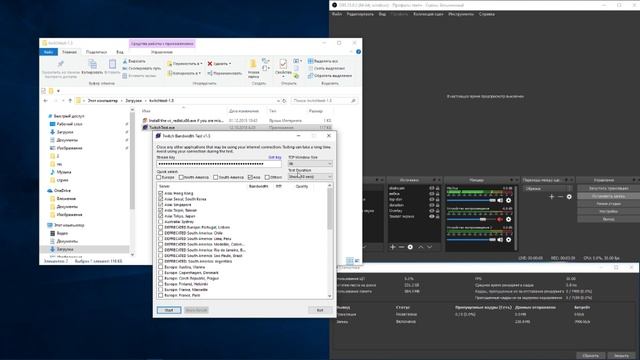Move the source up with arrow icon
640x360 pixels.
pos(421,247)
